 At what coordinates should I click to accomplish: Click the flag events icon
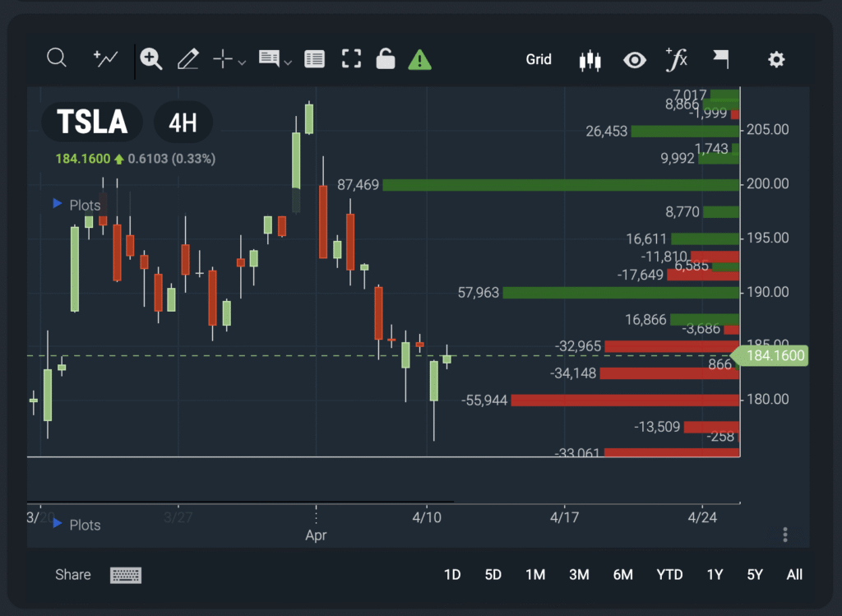720,58
